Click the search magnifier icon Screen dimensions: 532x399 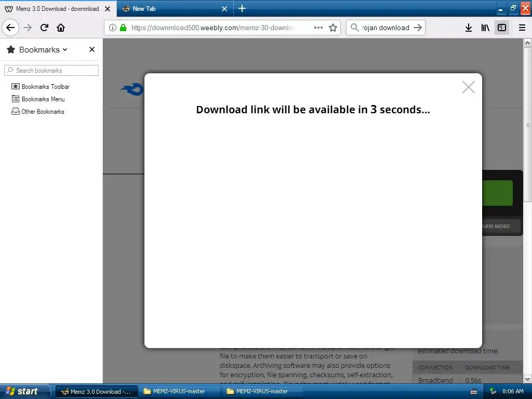[354, 28]
